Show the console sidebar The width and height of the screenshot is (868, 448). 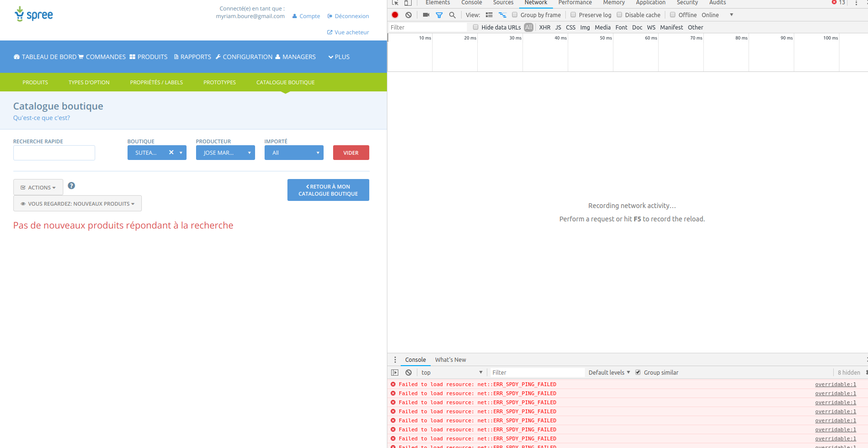395,373
